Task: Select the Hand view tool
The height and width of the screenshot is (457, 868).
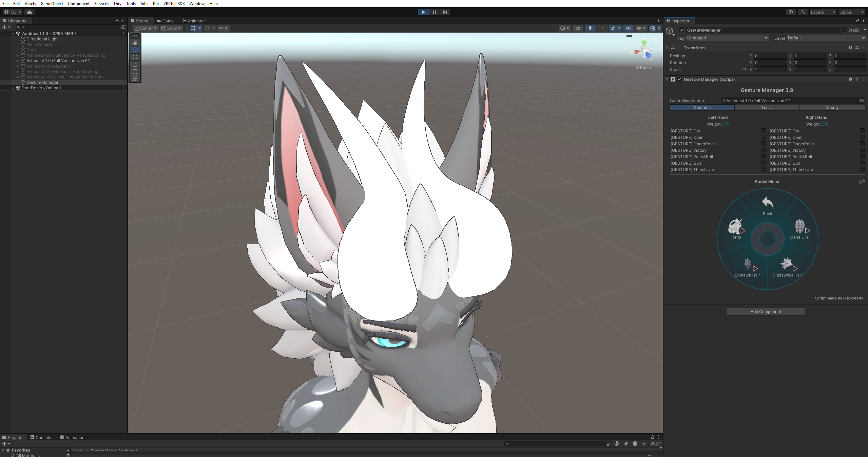Action: [x=135, y=42]
